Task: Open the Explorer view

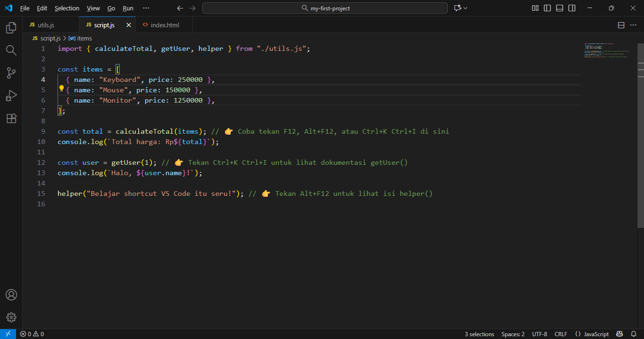Action: point(10,28)
